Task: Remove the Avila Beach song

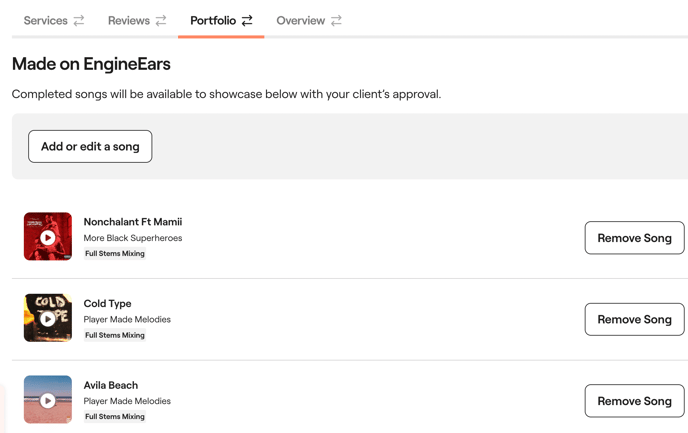Action: pyautogui.click(x=634, y=401)
